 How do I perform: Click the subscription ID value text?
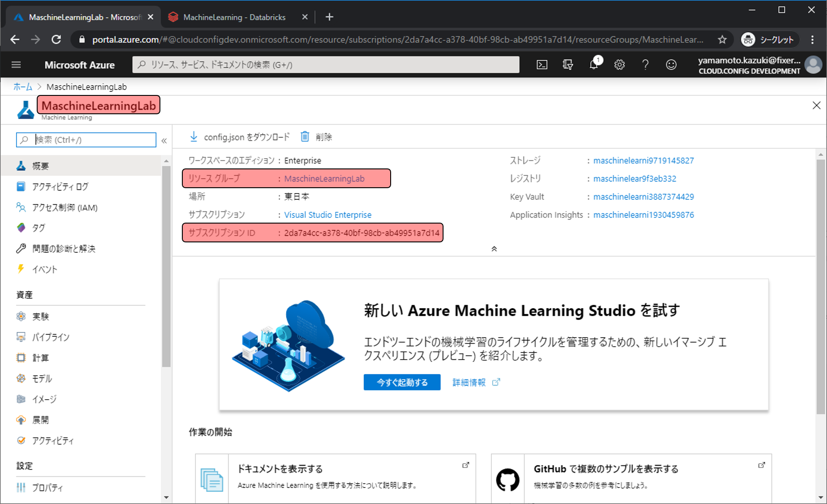pos(362,233)
